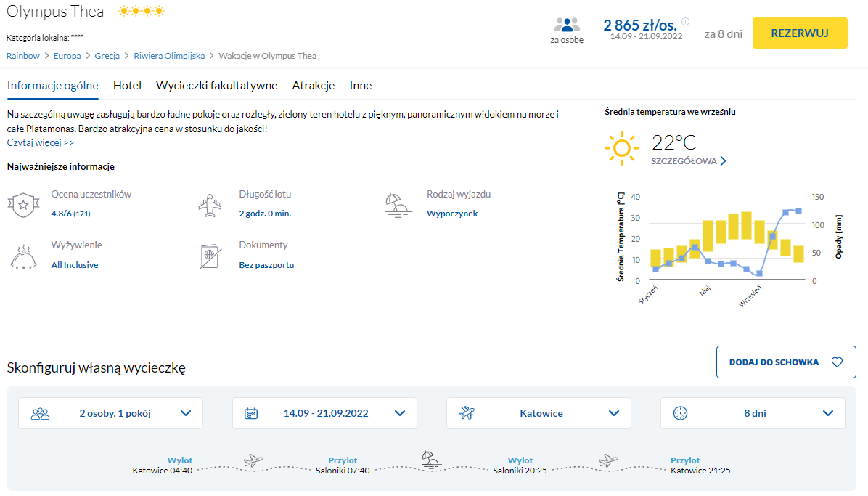Viewport: 868px width, 496px height.
Task: Click the flight length airplane icon
Action: click(210, 205)
